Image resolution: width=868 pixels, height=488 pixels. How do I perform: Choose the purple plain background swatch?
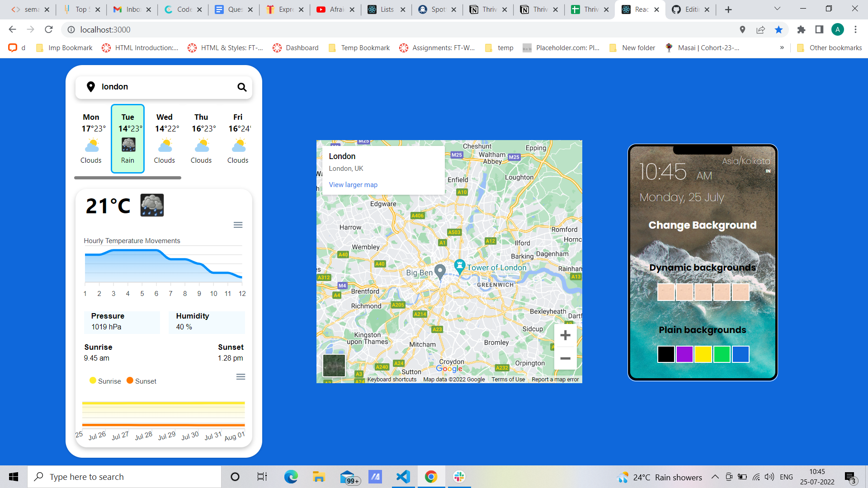684,354
